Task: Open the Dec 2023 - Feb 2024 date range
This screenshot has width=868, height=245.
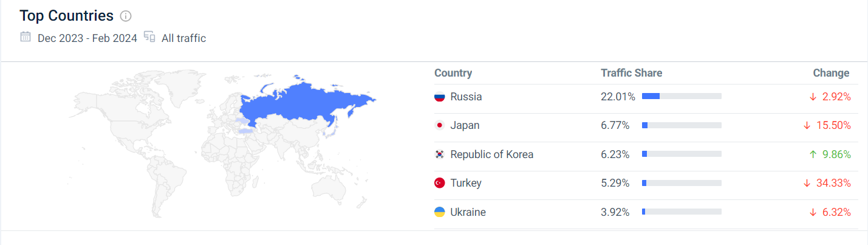Action: [x=87, y=38]
